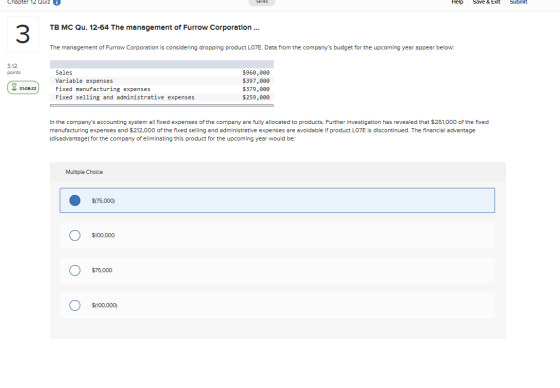The height and width of the screenshot is (388, 560).
Task: Click the info icon beside Chapter 12 Quiz
Action: pos(57,2)
